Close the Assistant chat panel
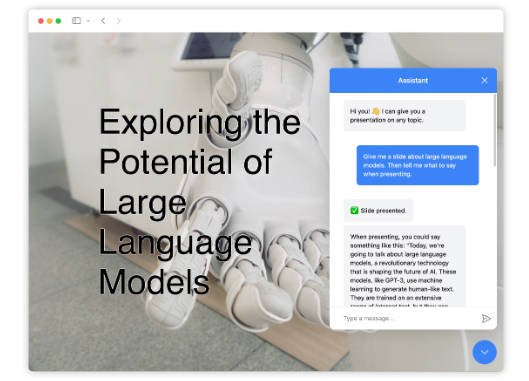Viewport: 529px width, 381px height. pos(484,80)
